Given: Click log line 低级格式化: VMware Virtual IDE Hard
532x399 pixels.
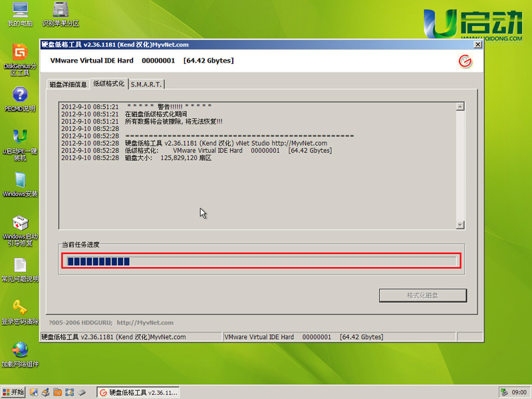Looking at the screenshot, I should 196,151.
